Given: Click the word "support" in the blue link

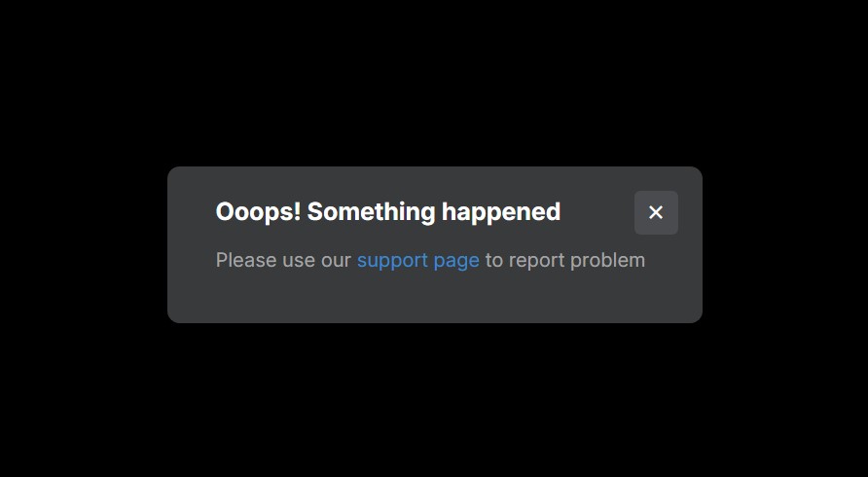Looking at the screenshot, I should [392, 261].
